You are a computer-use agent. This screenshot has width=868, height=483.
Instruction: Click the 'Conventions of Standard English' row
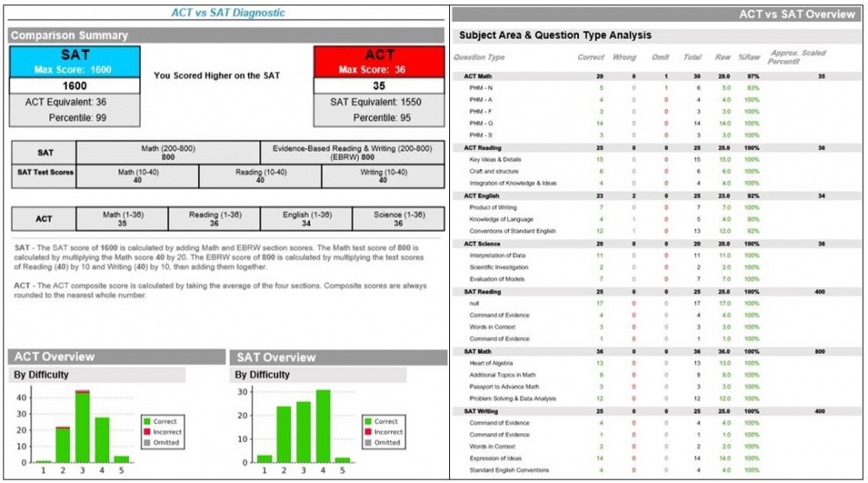click(x=656, y=231)
